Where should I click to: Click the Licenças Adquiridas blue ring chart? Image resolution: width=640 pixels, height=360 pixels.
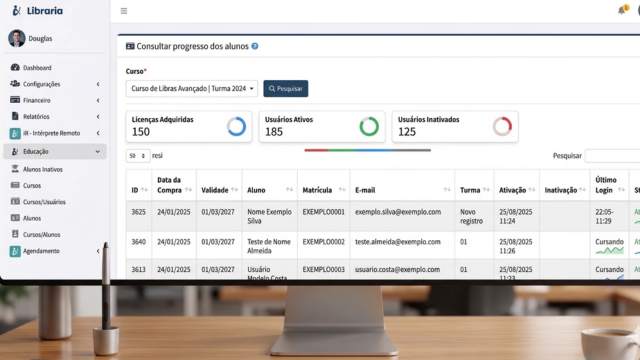(236, 127)
